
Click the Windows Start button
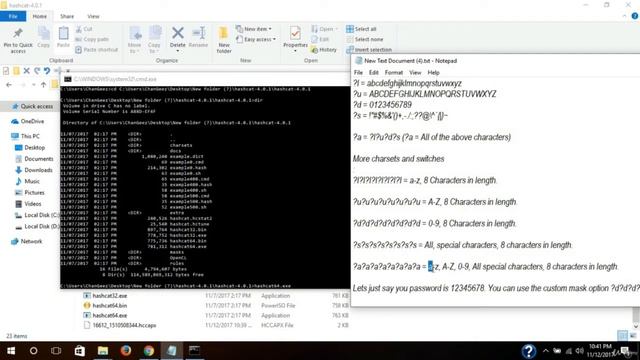pyautogui.click(x=11, y=351)
